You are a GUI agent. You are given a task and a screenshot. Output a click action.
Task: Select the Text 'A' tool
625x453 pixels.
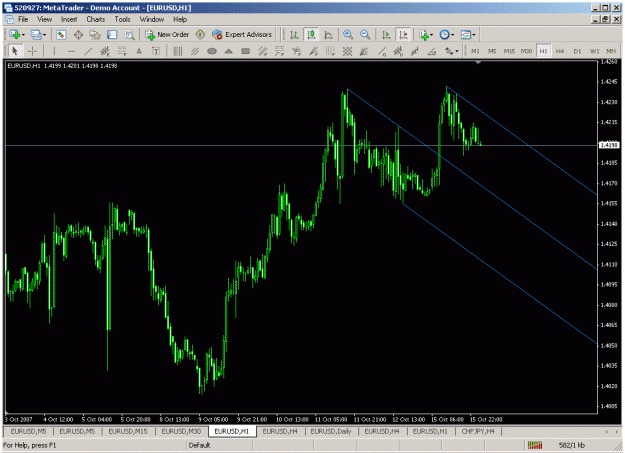(139, 51)
